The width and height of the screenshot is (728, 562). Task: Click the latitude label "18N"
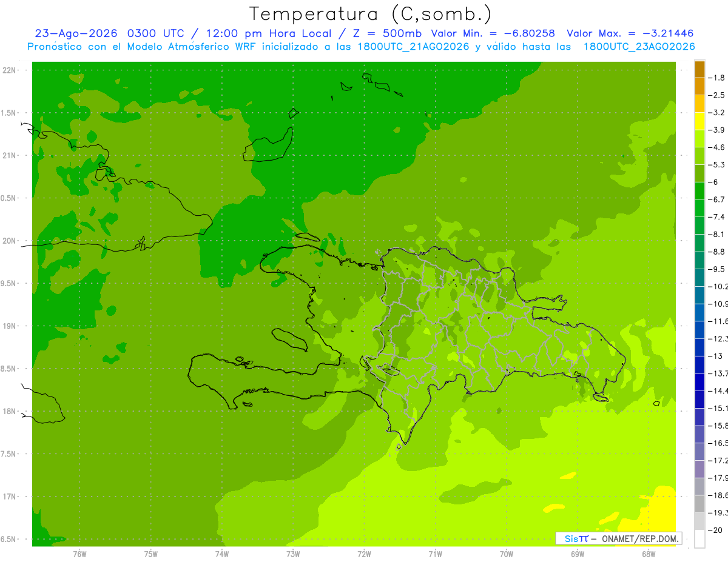pos(9,412)
